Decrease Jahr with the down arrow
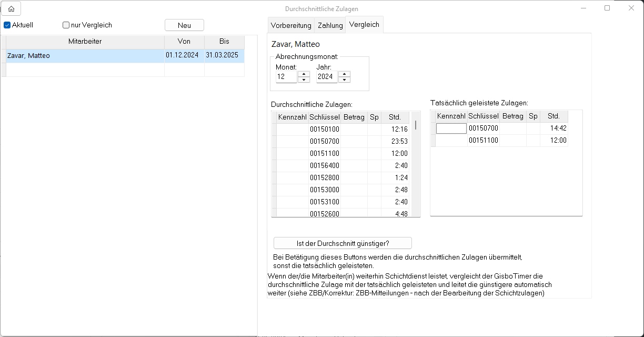Viewport: 644px width, 337px height. pos(344,80)
